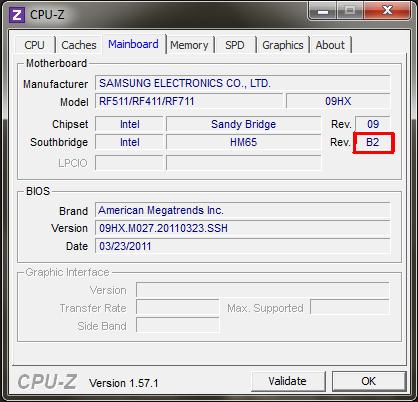Click the OK button
Image resolution: width=418 pixels, height=402 pixels.
tap(369, 381)
